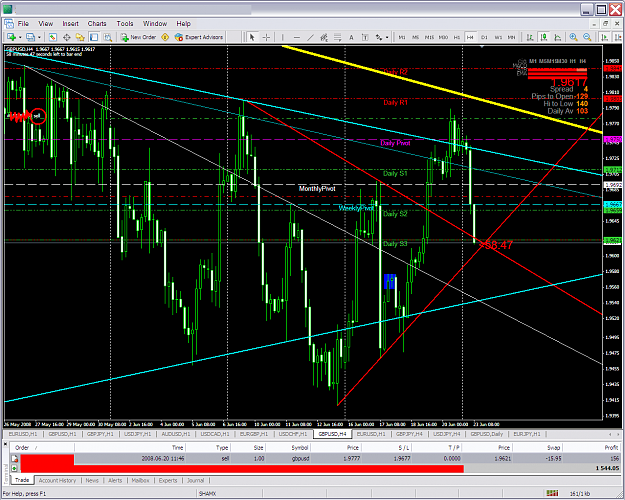This screenshot has width=625, height=500.
Task: Open the Market Watch window icon
Action: [53, 37]
